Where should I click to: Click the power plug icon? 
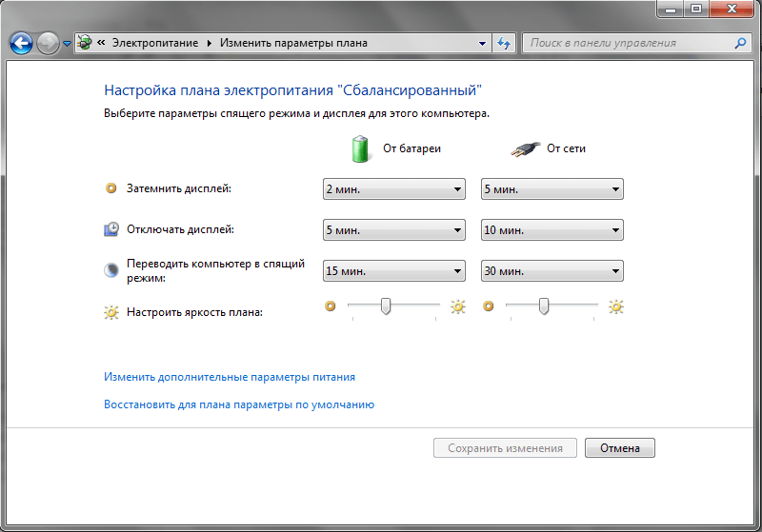[520, 148]
